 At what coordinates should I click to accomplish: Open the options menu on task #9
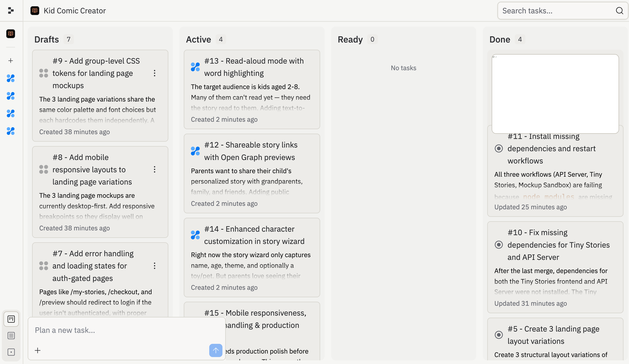click(x=155, y=73)
